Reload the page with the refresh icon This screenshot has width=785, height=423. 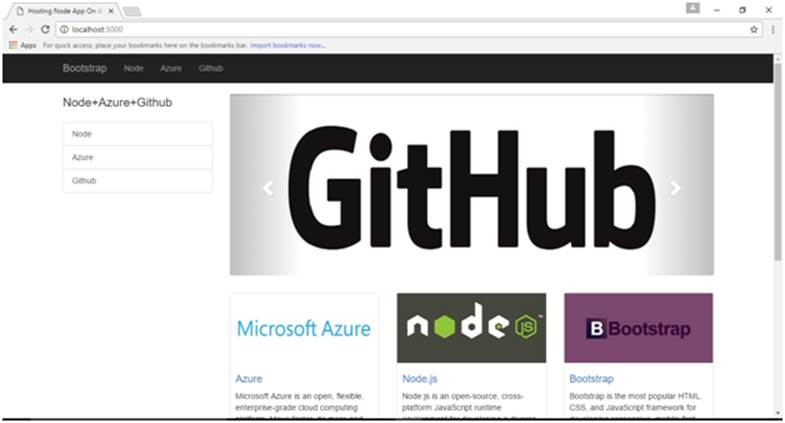[45, 30]
